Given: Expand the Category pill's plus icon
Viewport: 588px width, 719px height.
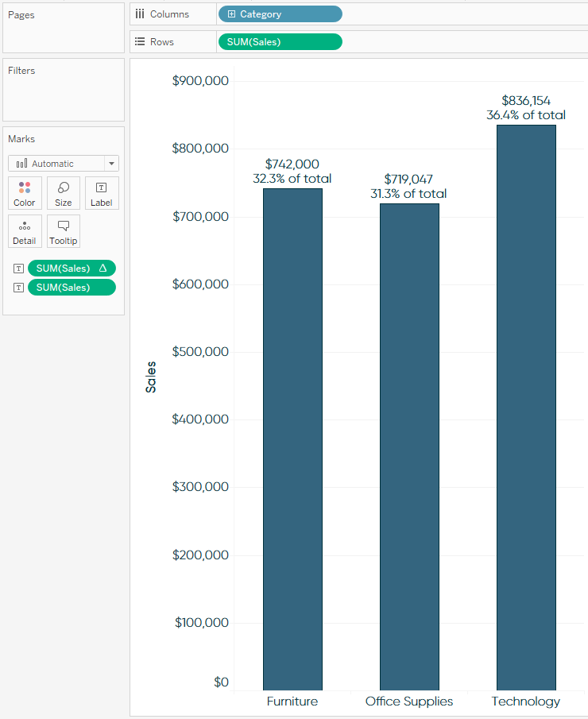Looking at the screenshot, I should 231,14.
